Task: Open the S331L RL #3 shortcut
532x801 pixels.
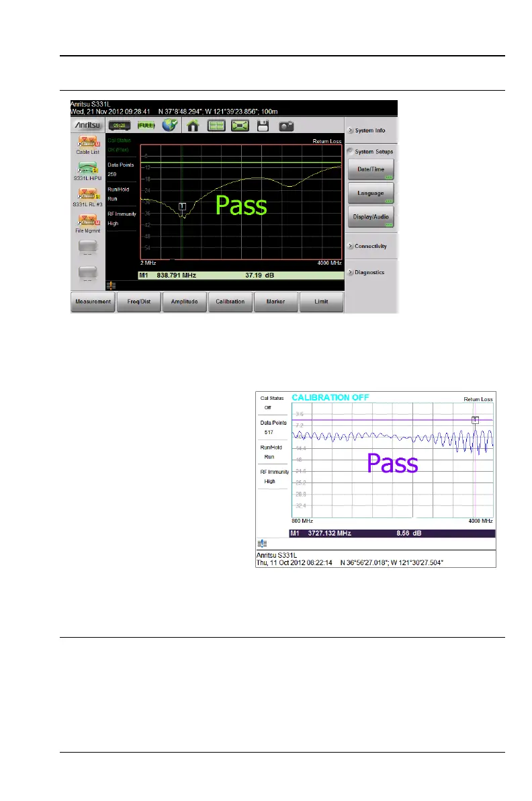Action: (88, 198)
